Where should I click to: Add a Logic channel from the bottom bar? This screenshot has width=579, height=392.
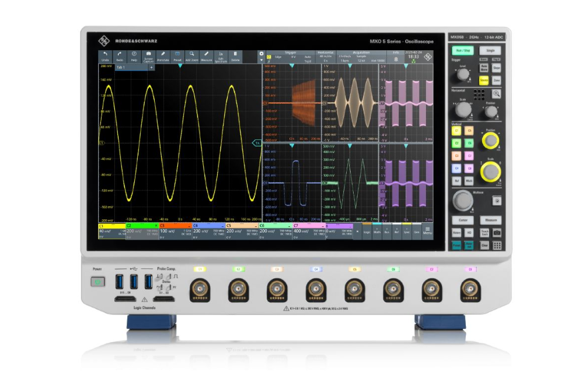click(x=367, y=230)
